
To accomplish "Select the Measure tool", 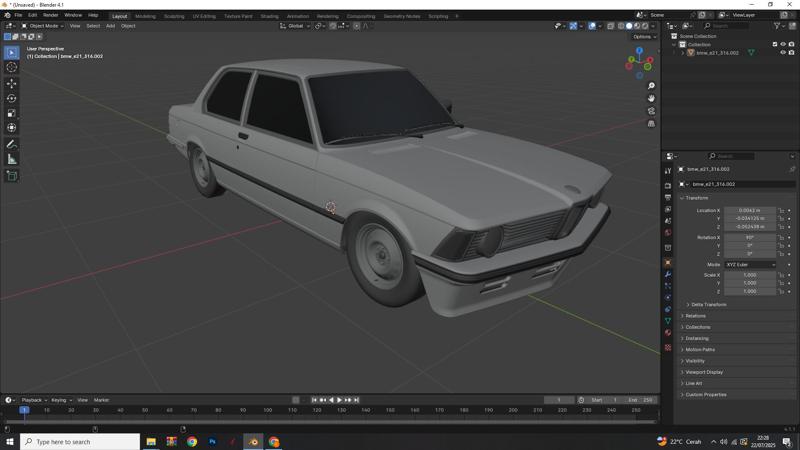I will [12, 160].
